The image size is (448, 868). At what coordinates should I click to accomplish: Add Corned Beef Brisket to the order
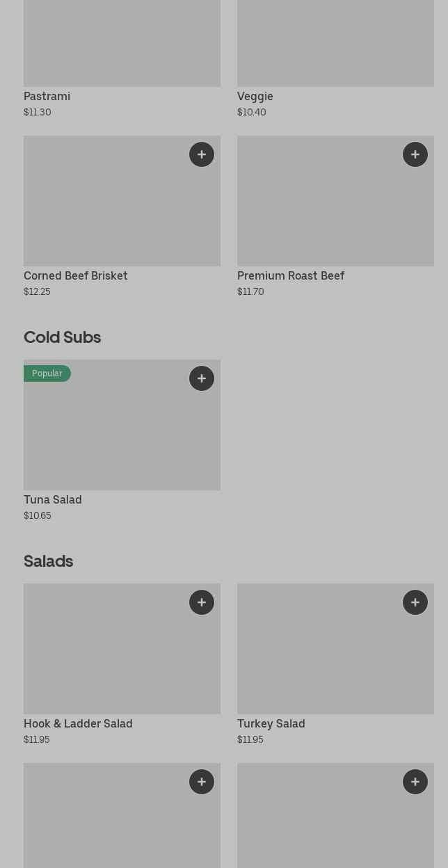pyautogui.click(x=202, y=154)
